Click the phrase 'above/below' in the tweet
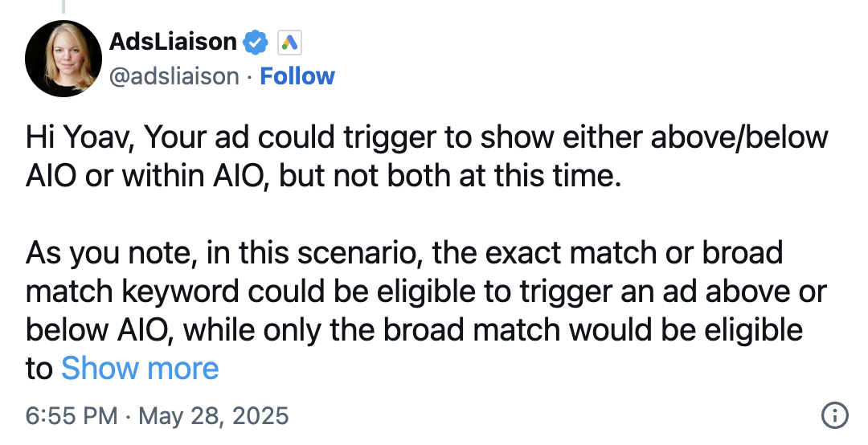This screenshot has width=868, height=445. pos(739,138)
